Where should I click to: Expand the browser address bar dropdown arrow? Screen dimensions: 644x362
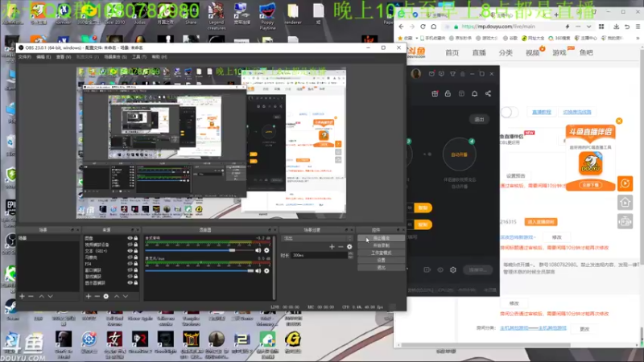pos(588,27)
